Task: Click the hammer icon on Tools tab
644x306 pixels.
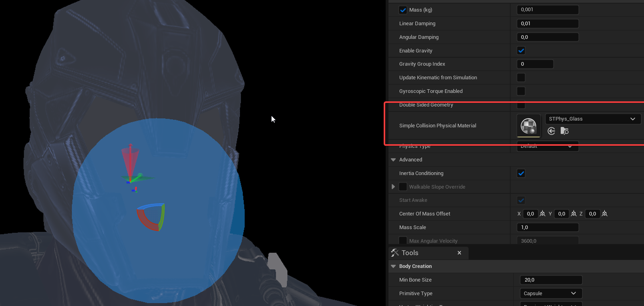Action: point(395,253)
